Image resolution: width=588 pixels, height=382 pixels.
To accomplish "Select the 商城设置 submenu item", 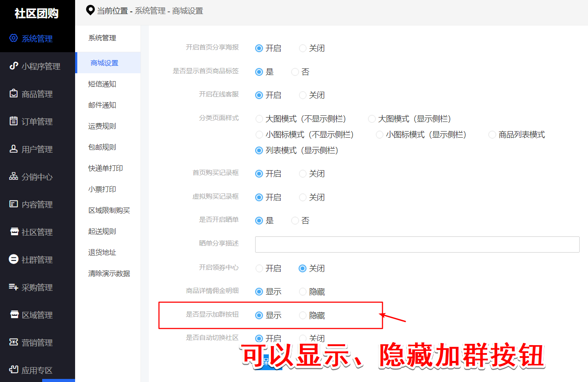I will (x=108, y=63).
